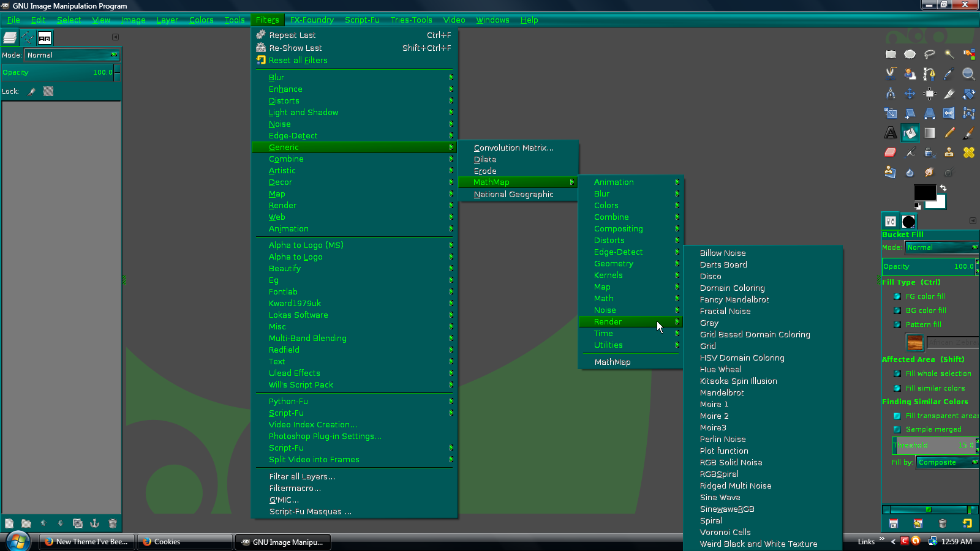Image resolution: width=980 pixels, height=551 pixels.
Task: Open the Colors menu in menu bar
Action: (x=202, y=20)
